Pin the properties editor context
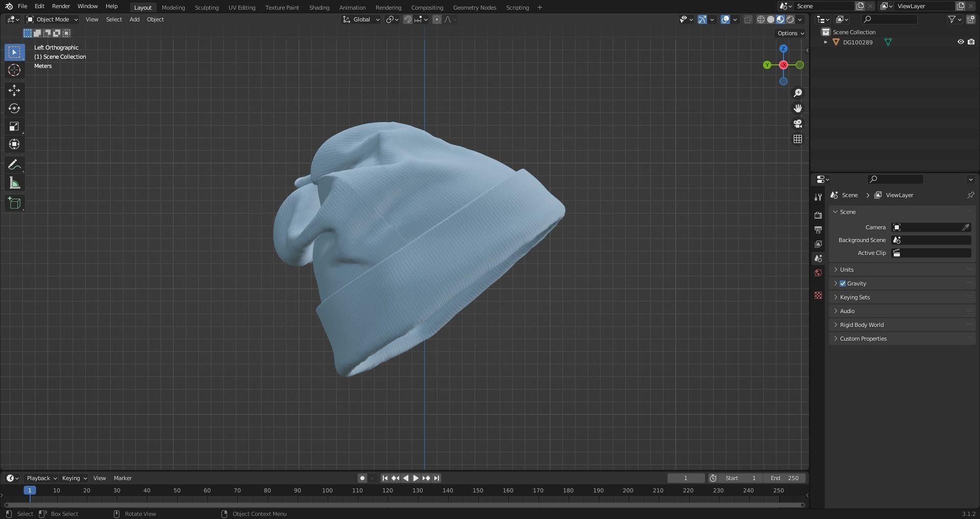The height and width of the screenshot is (519, 980). pos(970,195)
